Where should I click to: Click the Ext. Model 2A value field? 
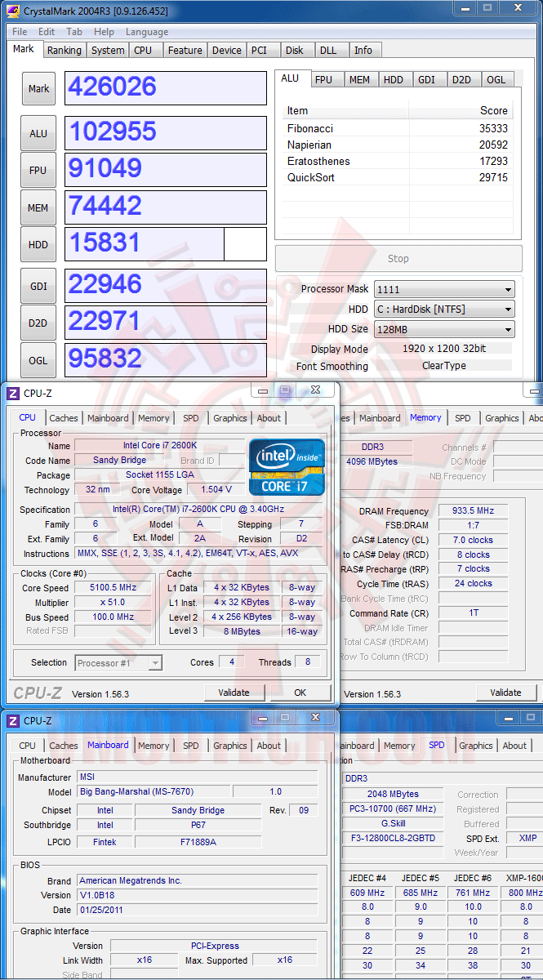pyautogui.click(x=200, y=538)
